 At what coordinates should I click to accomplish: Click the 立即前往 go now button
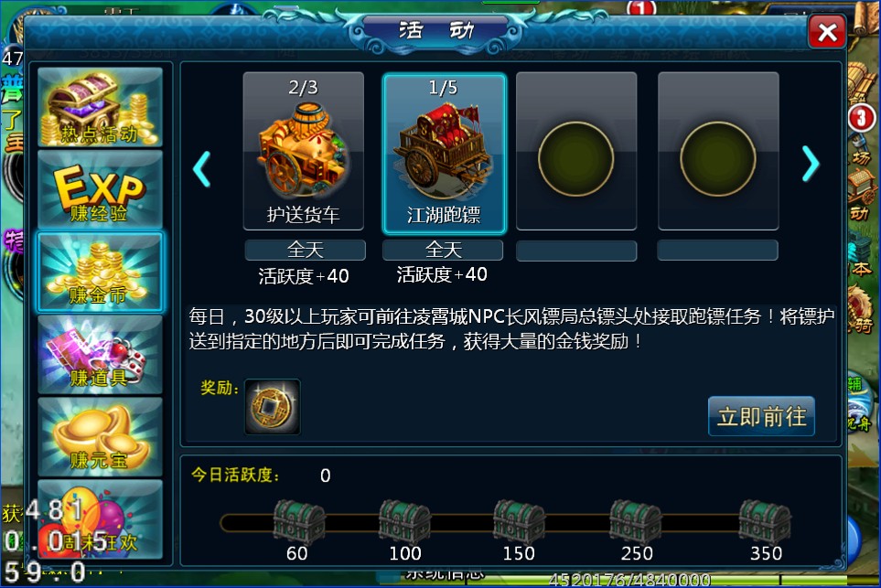pos(761,416)
